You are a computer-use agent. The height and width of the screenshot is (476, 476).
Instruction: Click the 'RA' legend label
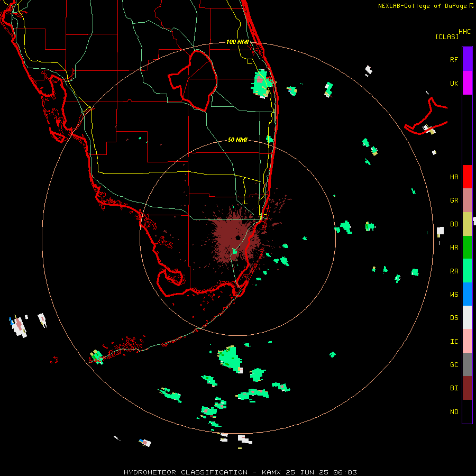point(454,271)
